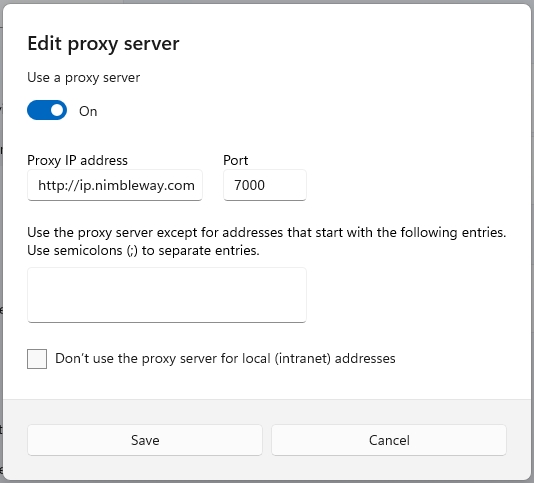
Task: Click the On label beside the switch
Action: point(88,111)
